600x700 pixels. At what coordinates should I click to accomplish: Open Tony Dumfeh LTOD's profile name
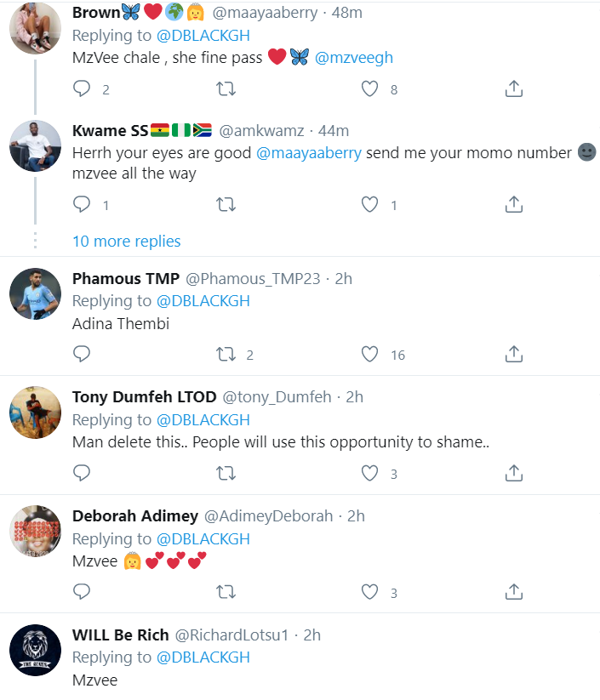(143, 397)
